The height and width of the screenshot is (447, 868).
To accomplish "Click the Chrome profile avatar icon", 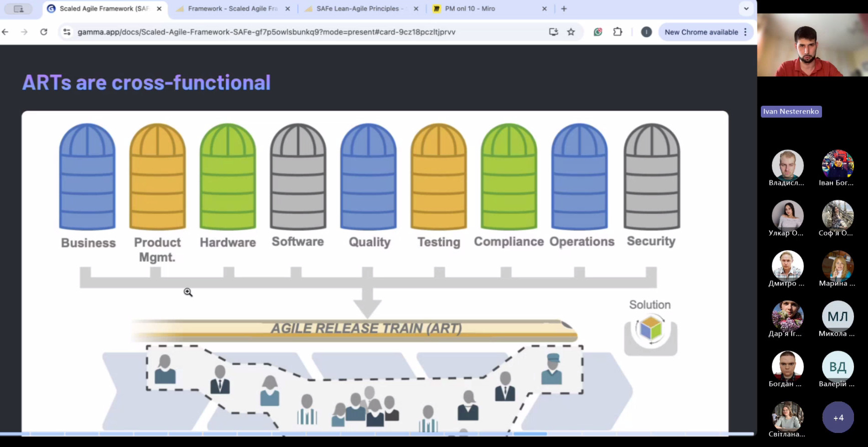I will [646, 32].
